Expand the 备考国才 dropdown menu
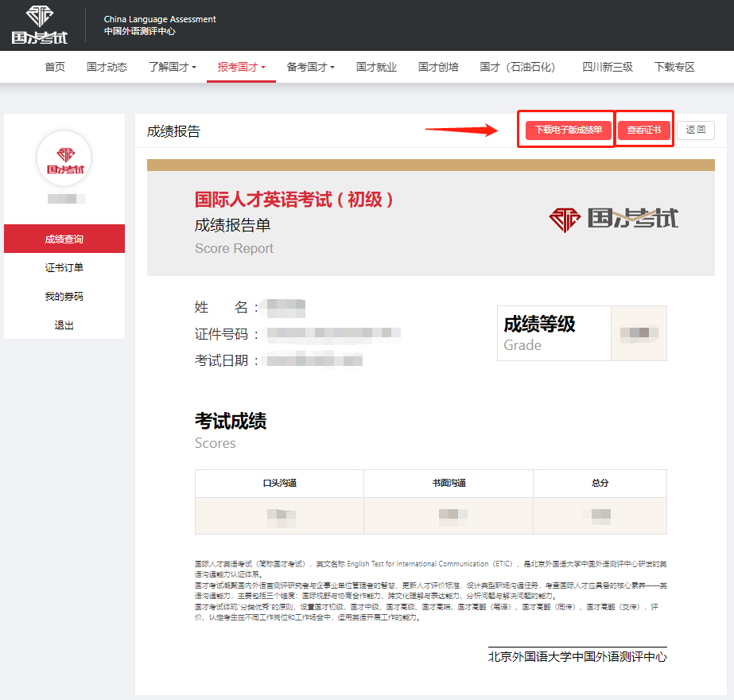The width and height of the screenshot is (734, 700). click(311, 68)
